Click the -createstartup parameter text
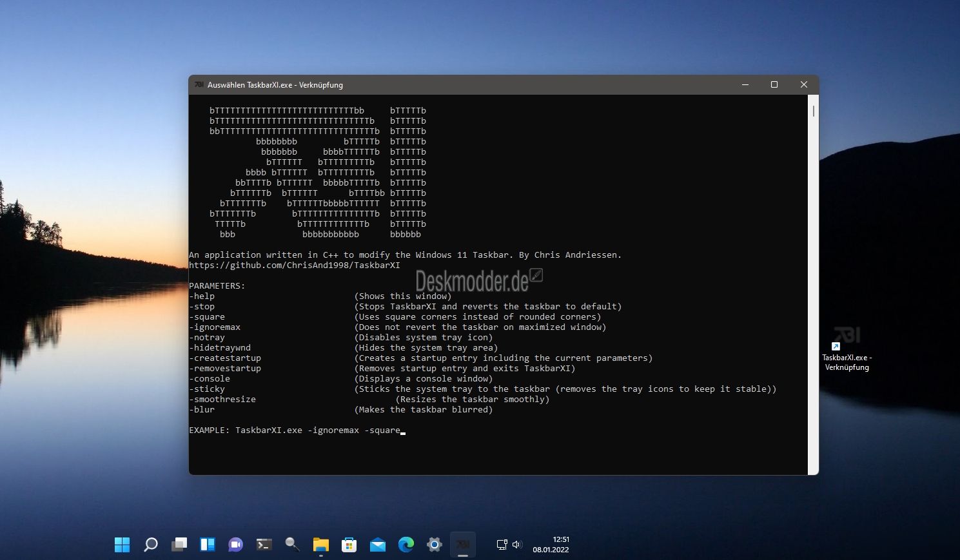This screenshot has width=960, height=560. [225, 358]
